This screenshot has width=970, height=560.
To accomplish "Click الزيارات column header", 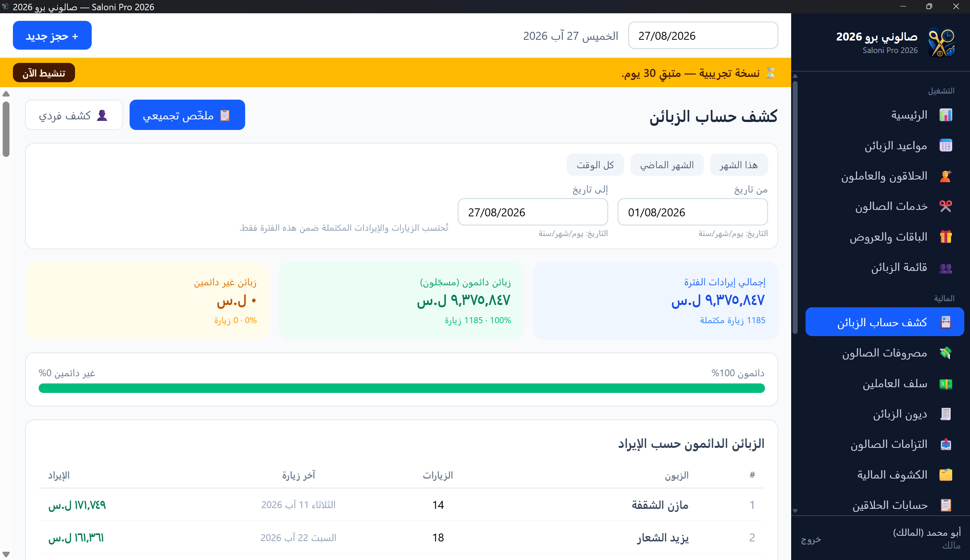I will 438,476.
